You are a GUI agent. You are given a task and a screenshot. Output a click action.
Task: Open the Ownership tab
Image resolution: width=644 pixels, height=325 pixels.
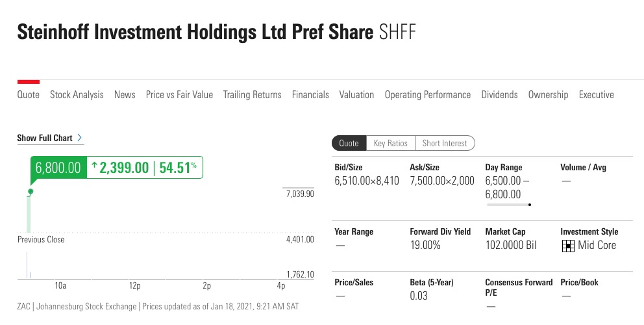point(548,95)
